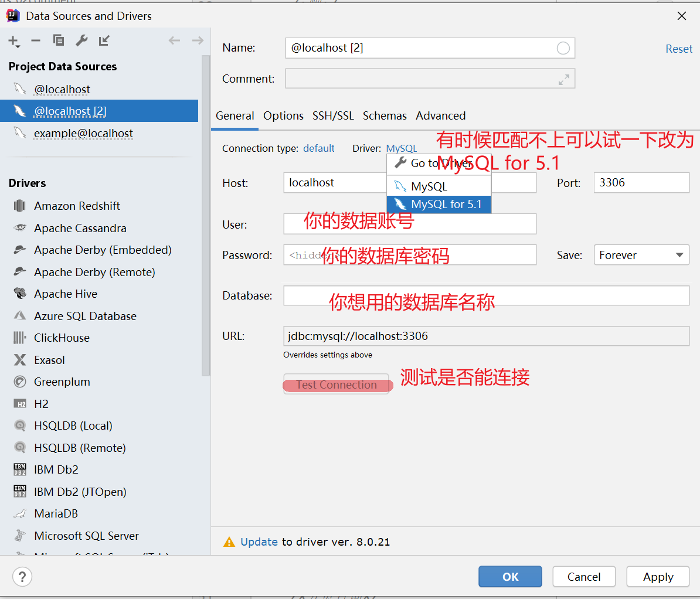Switch to the Schemas tab
Image resolution: width=700 pixels, height=599 pixels.
385,116
